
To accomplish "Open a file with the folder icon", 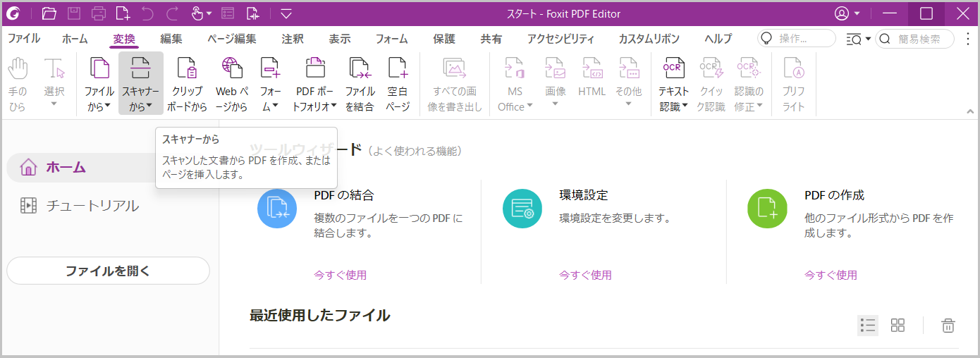I will click(49, 13).
